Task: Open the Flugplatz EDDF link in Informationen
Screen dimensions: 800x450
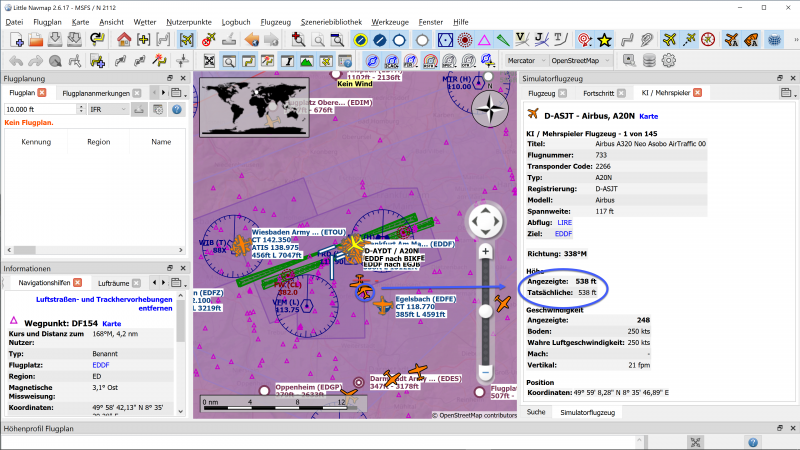Action: point(101,365)
